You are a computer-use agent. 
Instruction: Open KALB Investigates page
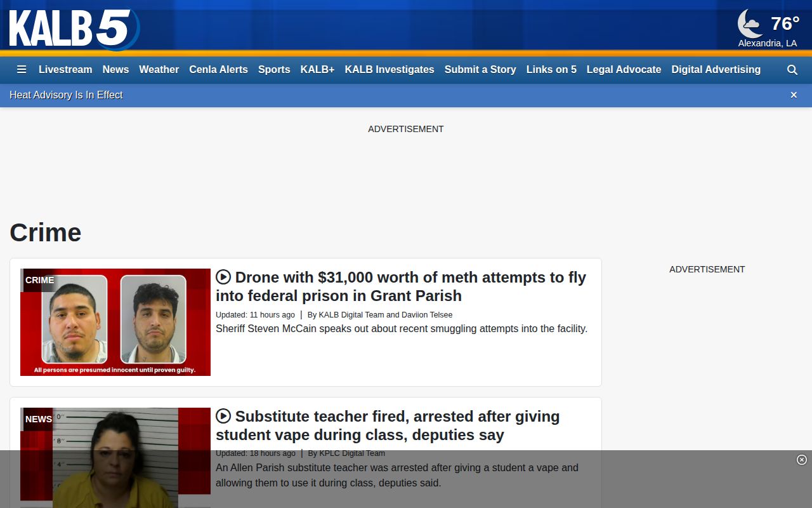(x=390, y=70)
